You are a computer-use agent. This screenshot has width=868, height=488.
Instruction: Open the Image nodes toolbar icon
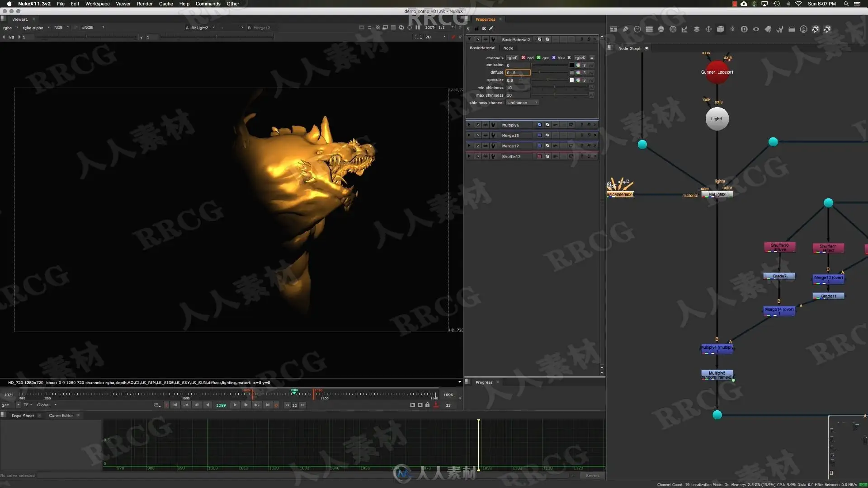pos(613,29)
